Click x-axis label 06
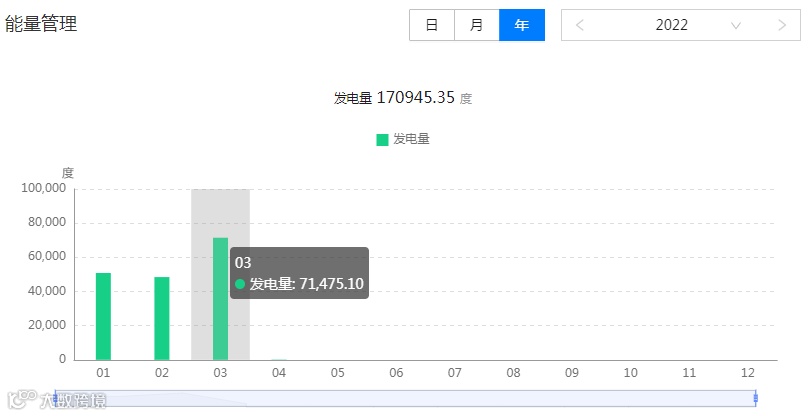The width and height of the screenshot is (808, 416). click(x=396, y=373)
